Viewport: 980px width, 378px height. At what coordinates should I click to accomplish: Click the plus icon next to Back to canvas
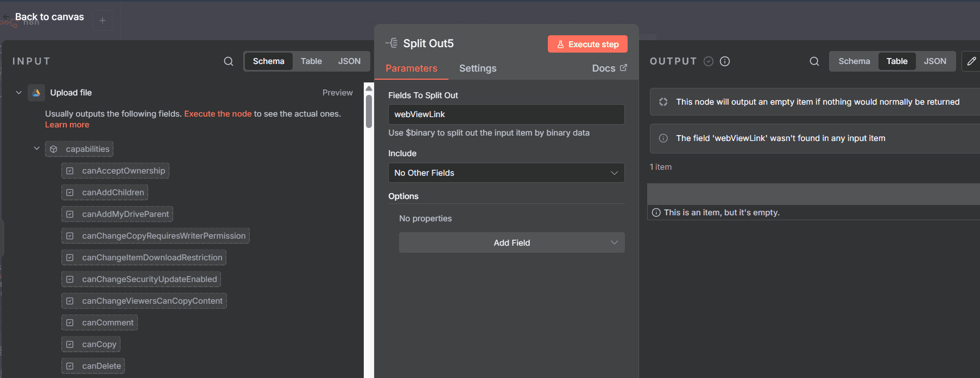(102, 21)
